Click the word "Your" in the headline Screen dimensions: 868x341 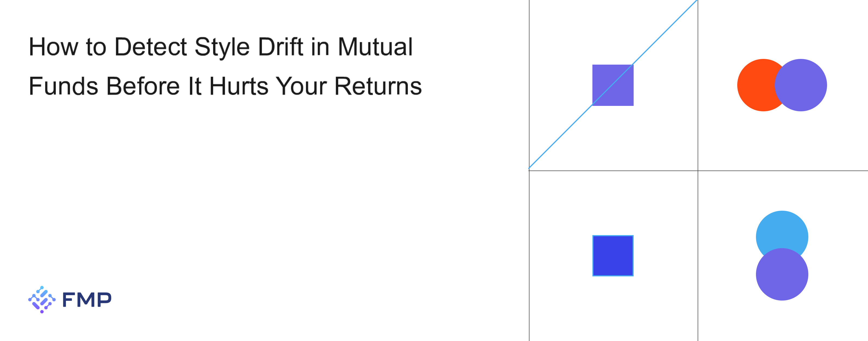coord(301,86)
